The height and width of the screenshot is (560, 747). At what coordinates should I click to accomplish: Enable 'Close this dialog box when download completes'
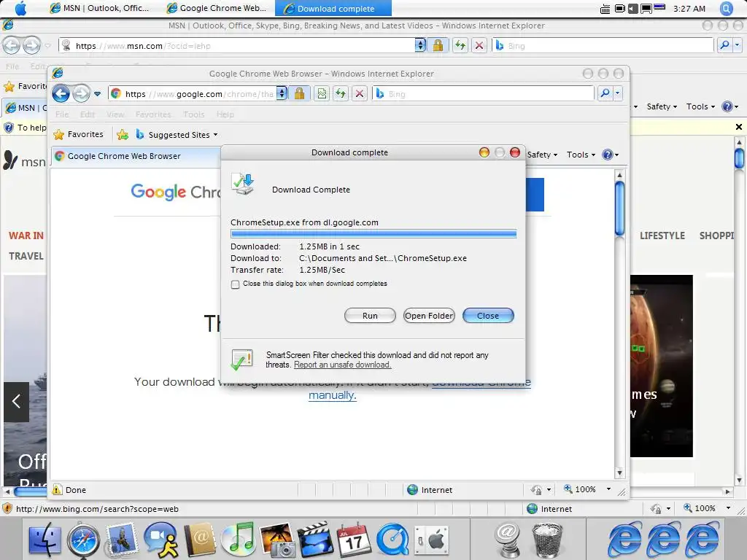(235, 284)
